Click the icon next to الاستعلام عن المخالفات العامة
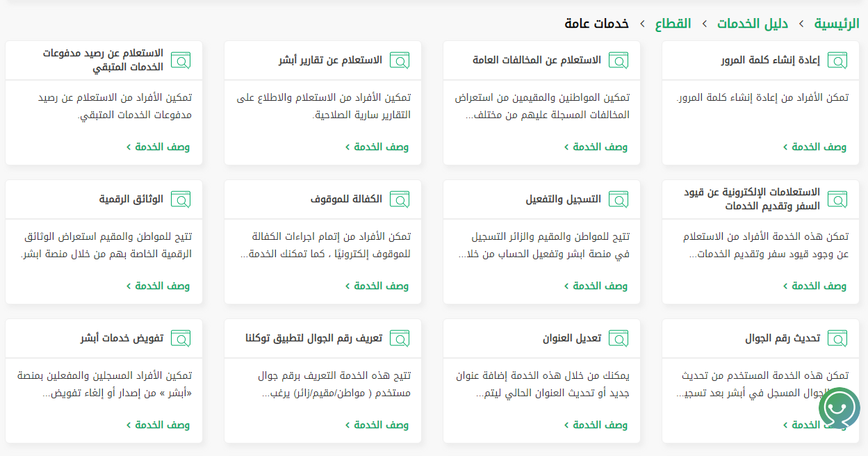This screenshot has height=456, width=868. click(619, 60)
